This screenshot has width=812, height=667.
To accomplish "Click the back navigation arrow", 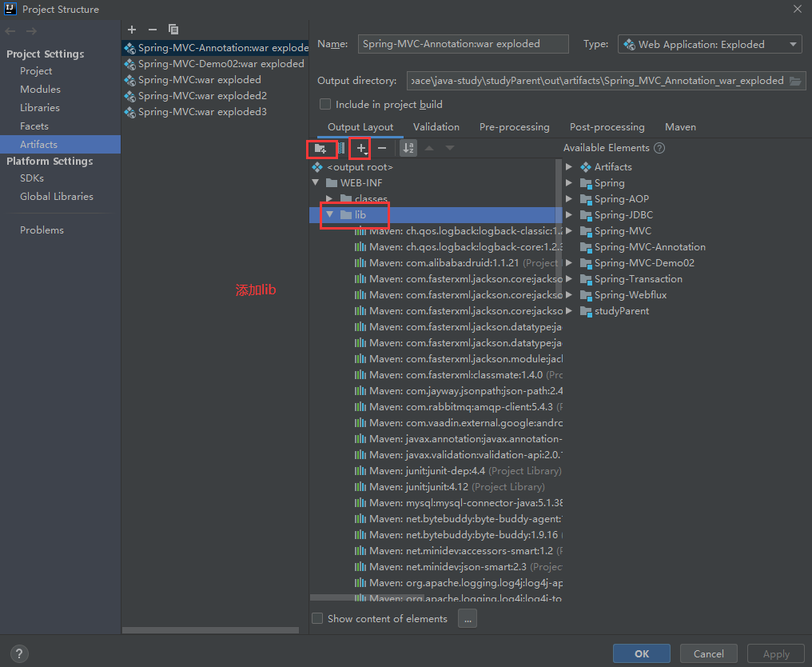I will (x=10, y=32).
